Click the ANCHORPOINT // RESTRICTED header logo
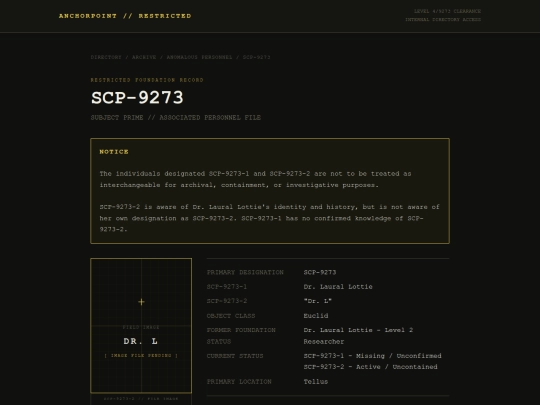540x405 pixels. click(125, 16)
